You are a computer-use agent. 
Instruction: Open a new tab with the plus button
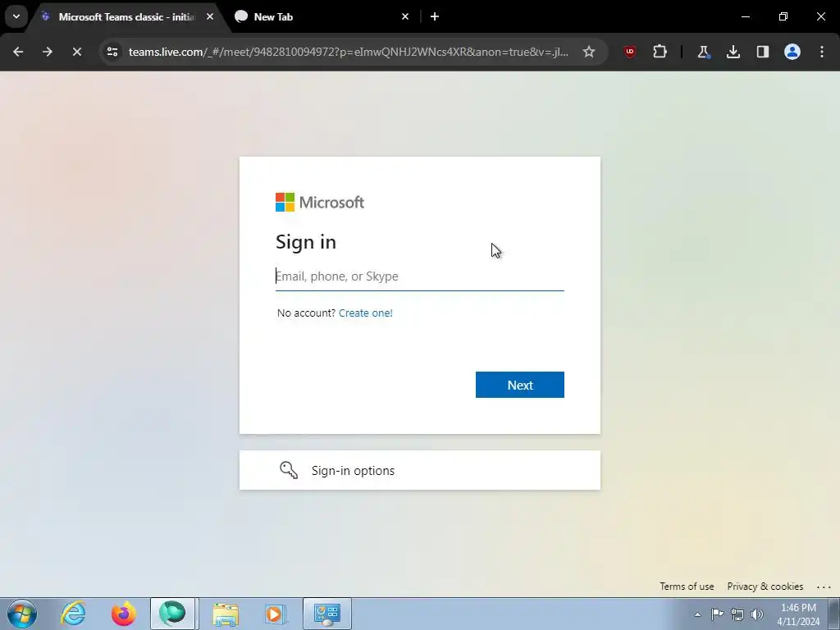tap(435, 17)
